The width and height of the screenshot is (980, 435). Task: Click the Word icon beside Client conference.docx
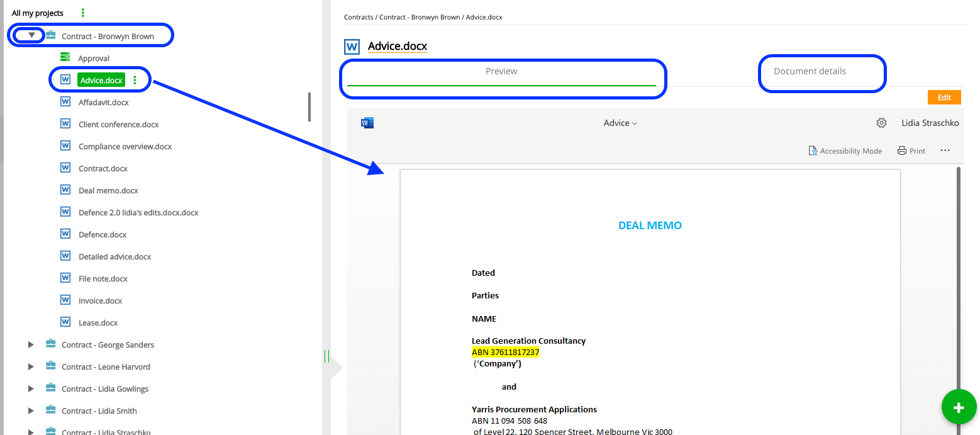pos(65,123)
